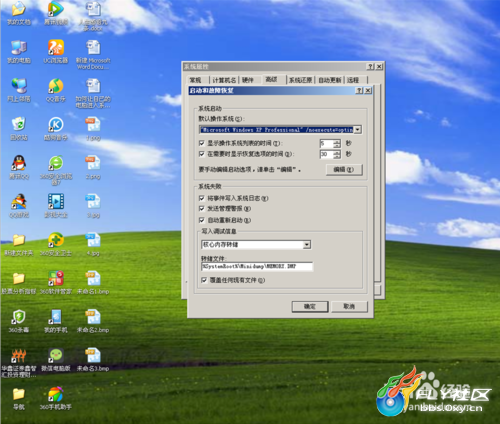Switch to 自动更新 tab

click(330, 80)
